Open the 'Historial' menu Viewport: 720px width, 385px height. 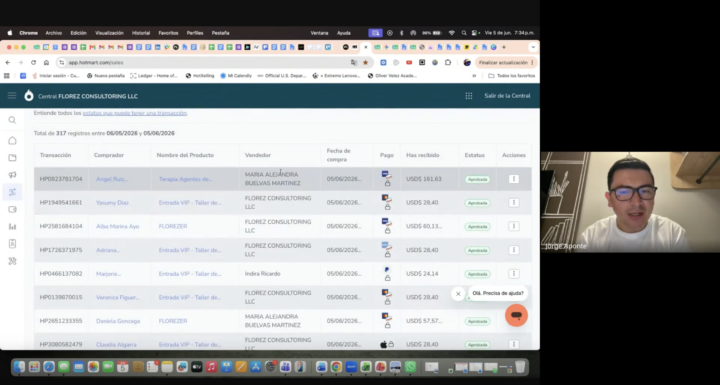pos(141,33)
